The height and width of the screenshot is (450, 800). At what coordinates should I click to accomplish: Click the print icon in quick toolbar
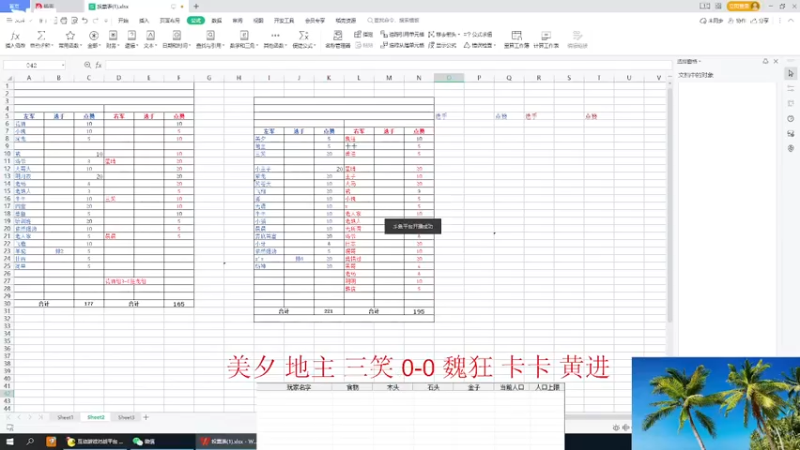point(64,20)
